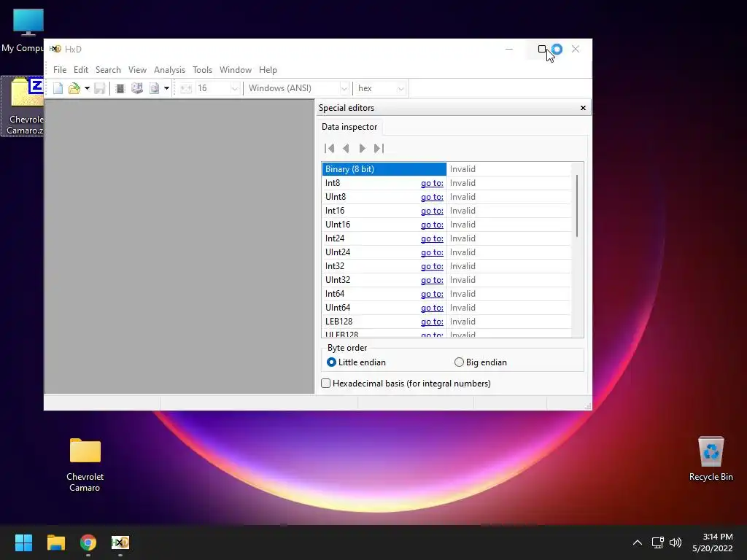Click the Save floppy disk icon
The image size is (747, 560).
point(99,88)
